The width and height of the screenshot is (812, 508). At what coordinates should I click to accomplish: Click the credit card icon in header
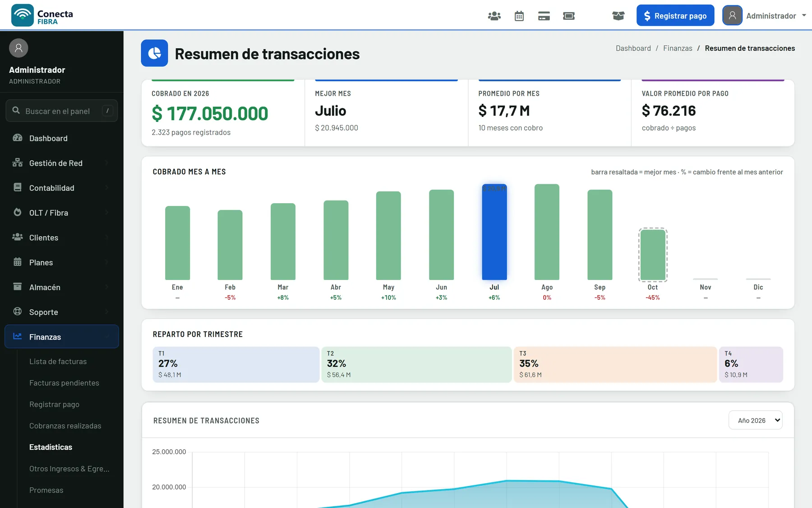click(x=544, y=16)
